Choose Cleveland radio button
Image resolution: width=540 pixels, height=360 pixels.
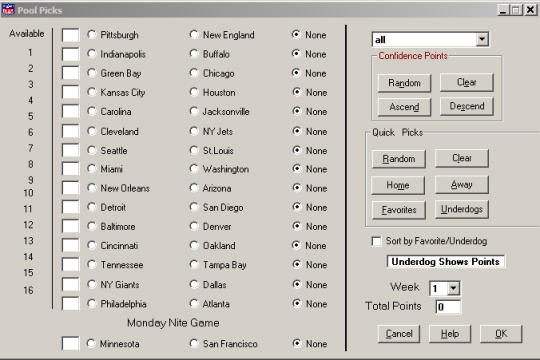[92, 131]
